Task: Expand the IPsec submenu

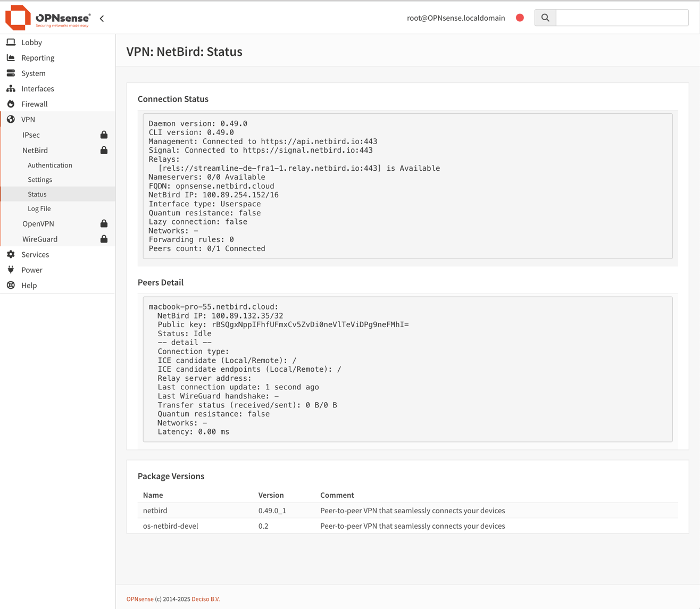Action: pyautogui.click(x=31, y=135)
